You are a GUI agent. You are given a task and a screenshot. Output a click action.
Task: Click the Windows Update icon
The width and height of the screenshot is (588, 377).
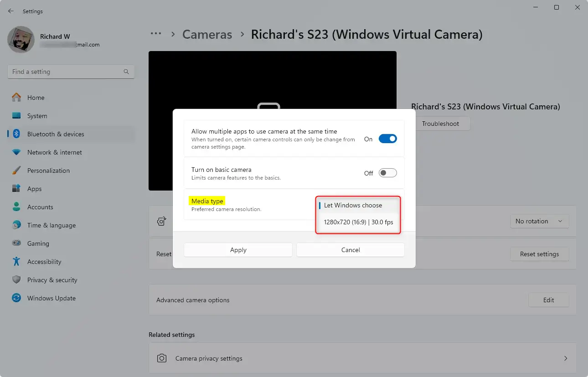tap(16, 298)
